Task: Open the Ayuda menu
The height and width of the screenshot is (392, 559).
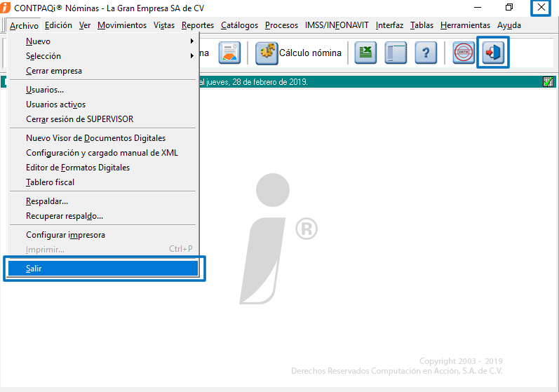Action: pyautogui.click(x=509, y=25)
